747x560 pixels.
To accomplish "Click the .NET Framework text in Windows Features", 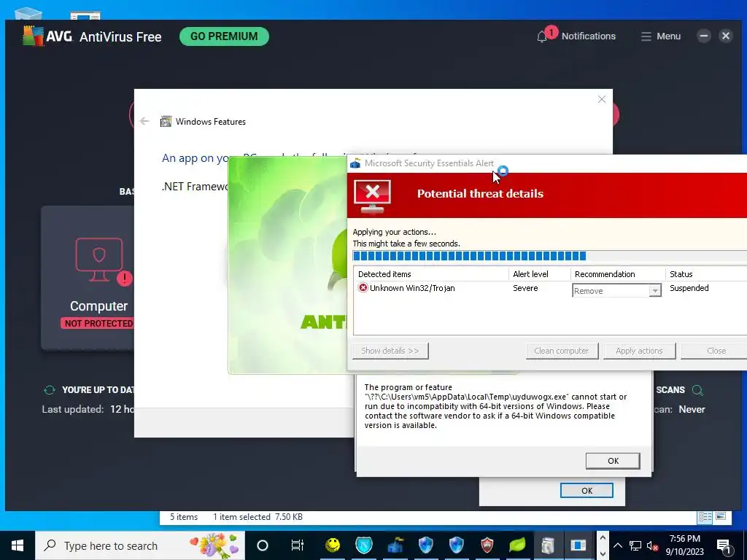I will pos(195,187).
